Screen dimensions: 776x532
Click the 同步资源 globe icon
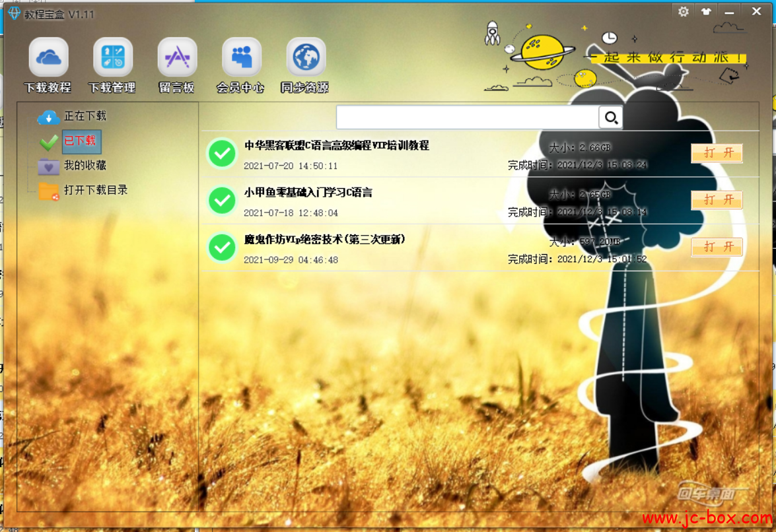[x=306, y=57]
